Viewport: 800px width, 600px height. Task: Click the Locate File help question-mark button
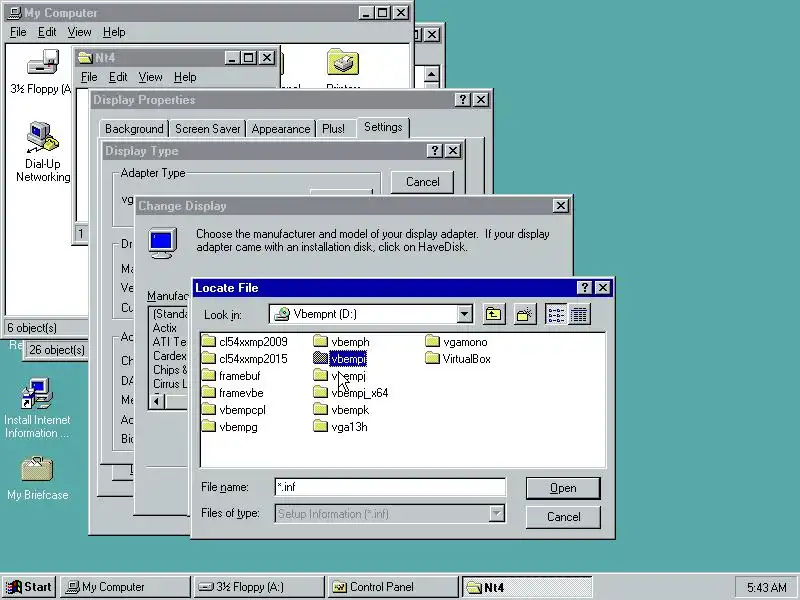tap(584, 288)
